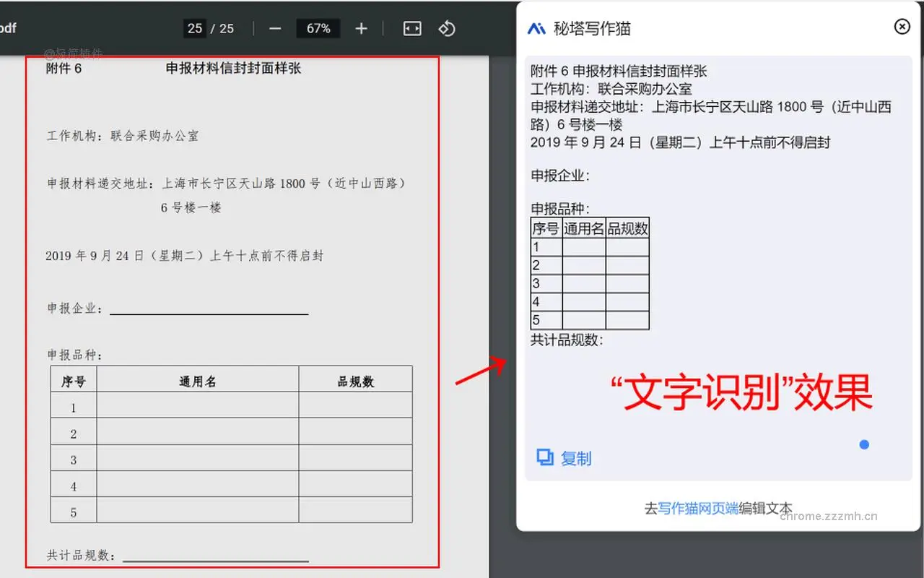This screenshot has height=578, width=924.
Task: Click the 67% zoom level field
Action: 318,28
